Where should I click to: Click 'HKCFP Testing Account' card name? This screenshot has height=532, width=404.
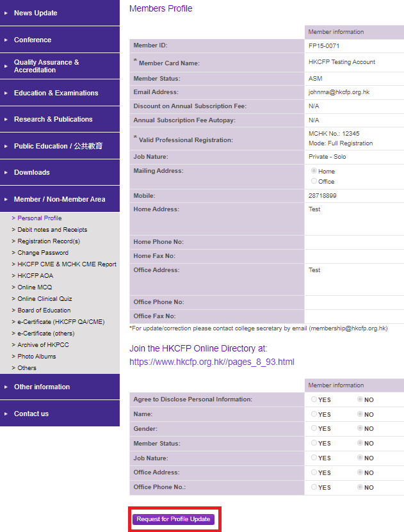[x=342, y=62]
